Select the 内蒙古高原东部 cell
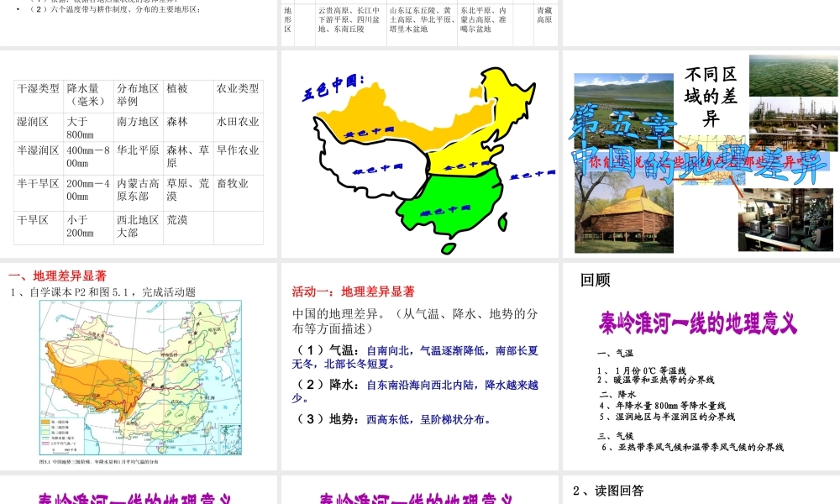Image resolution: width=840 pixels, height=504 pixels. [x=139, y=193]
